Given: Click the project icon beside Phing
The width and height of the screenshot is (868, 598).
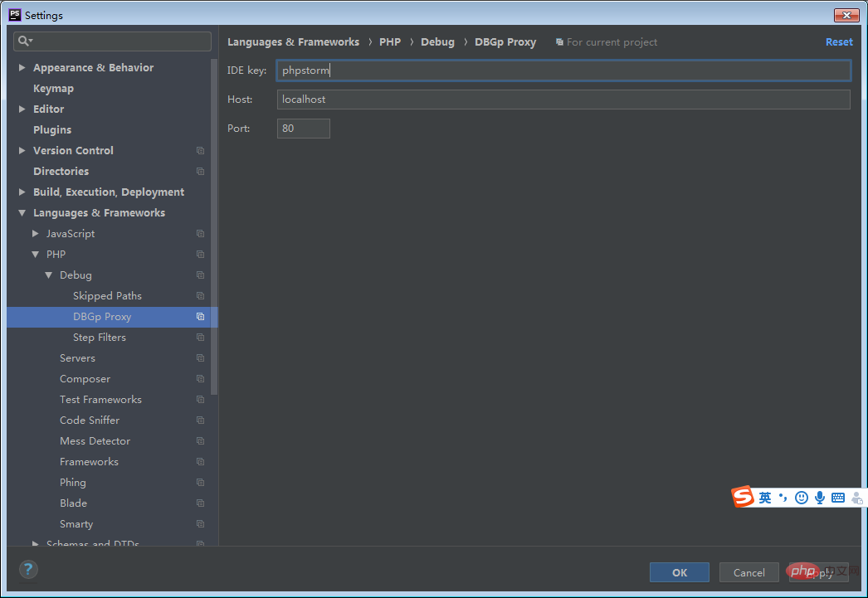Looking at the screenshot, I should pos(200,483).
